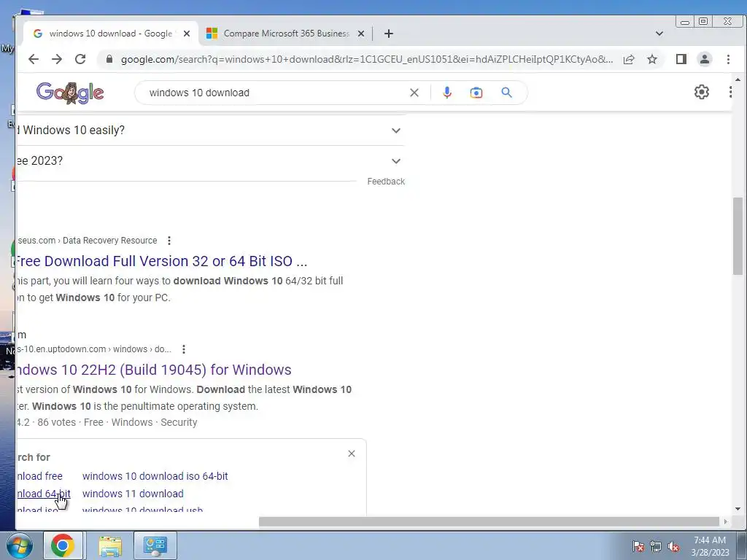Image resolution: width=747 pixels, height=560 pixels.
Task: Click the vertical scrollbar thumb
Action: pyautogui.click(x=738, y=236)
